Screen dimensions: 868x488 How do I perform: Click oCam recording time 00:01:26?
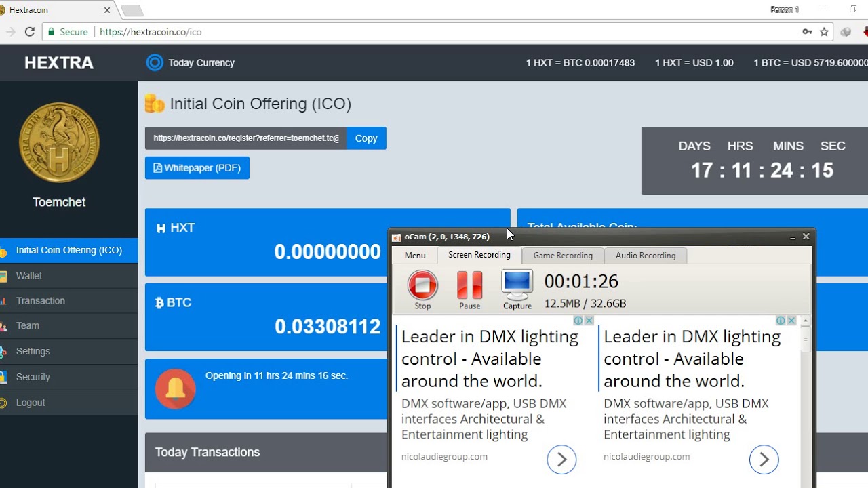581,281
